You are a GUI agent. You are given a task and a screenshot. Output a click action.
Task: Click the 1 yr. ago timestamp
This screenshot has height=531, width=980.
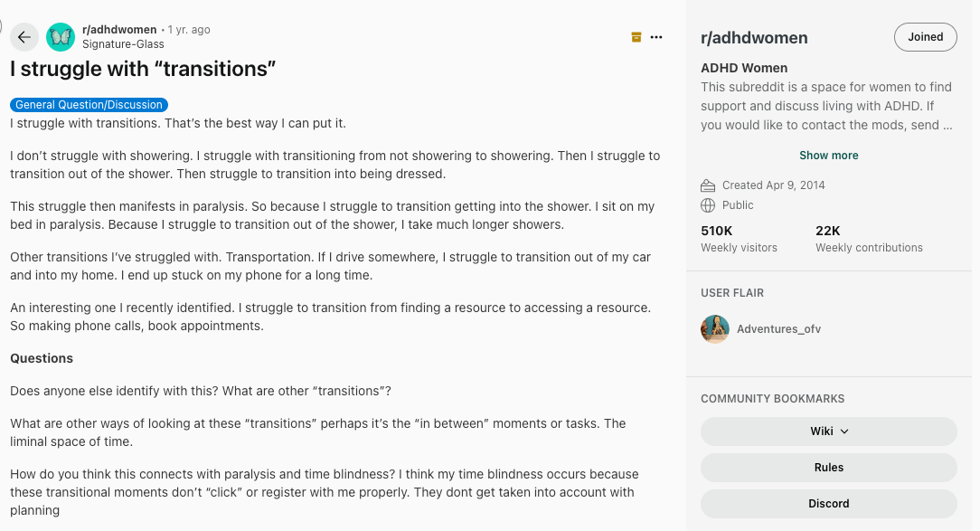pyautogui.click(x=188, y=29)
